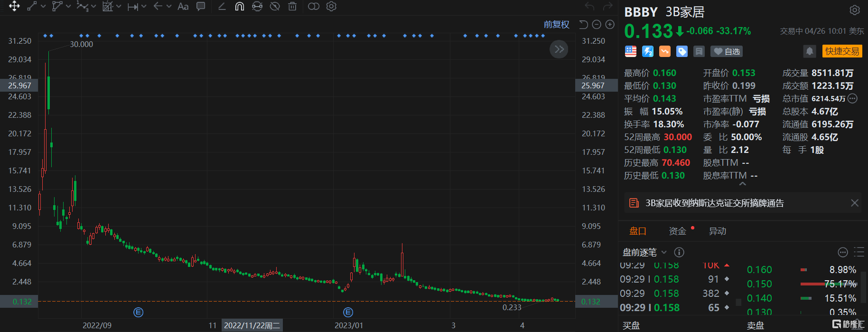Click the 52周最高 30.000 value

coord(678,137)
